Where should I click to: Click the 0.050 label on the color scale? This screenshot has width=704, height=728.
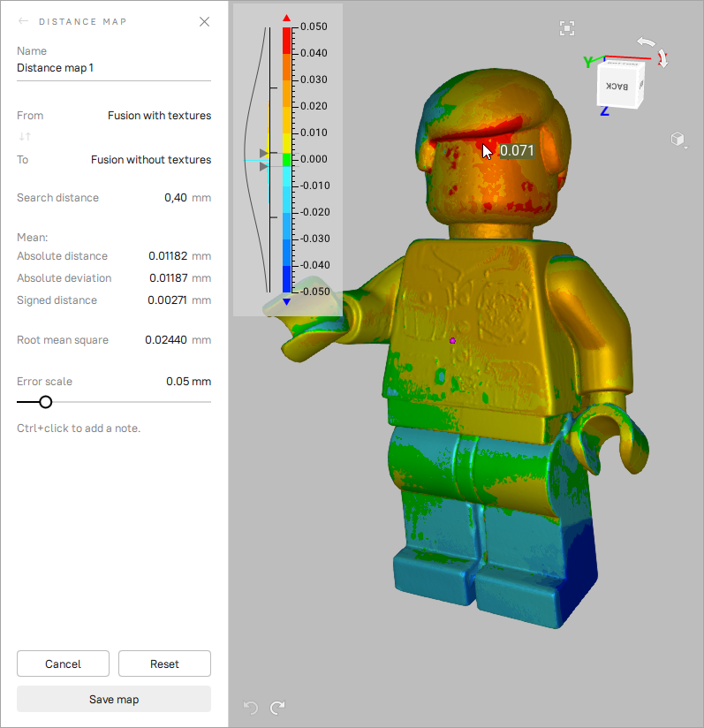pyautogui.click(x=314, y=27)
